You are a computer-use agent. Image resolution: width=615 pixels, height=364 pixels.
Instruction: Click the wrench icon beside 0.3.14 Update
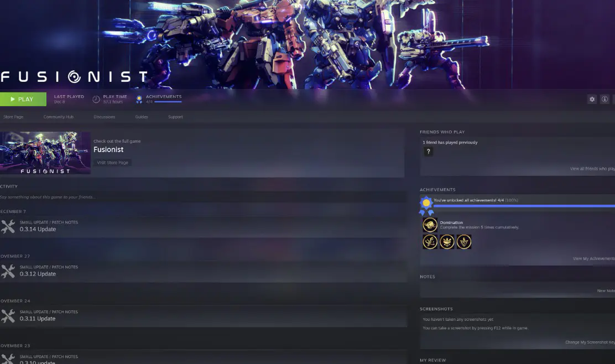point(8,226)
